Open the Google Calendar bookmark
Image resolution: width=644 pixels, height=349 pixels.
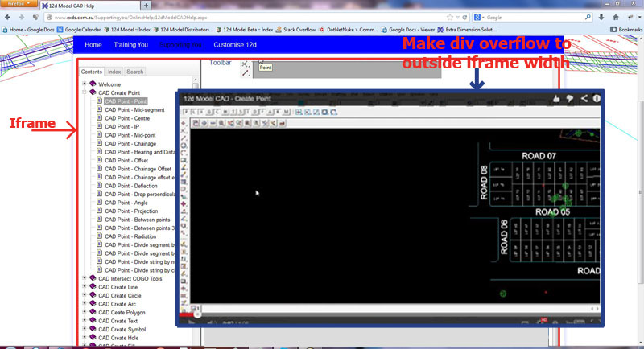tap(79, 30)
